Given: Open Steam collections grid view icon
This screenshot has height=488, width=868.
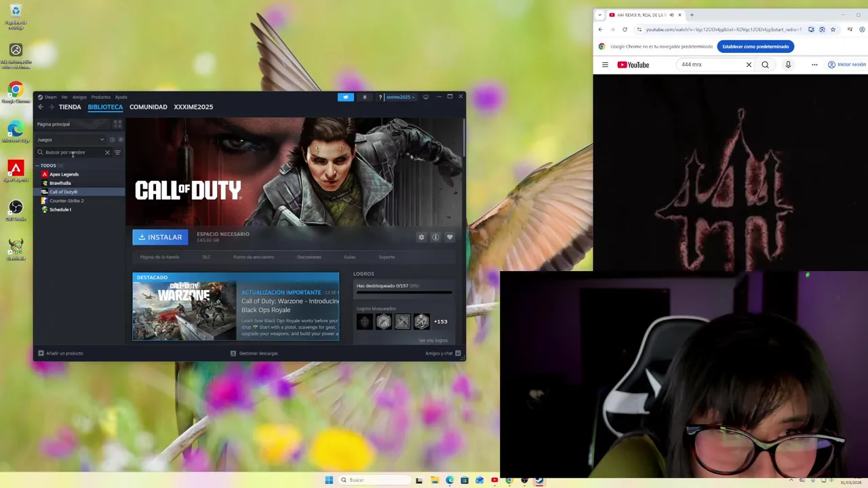Looking at the screenshot, I should point(117,124).
